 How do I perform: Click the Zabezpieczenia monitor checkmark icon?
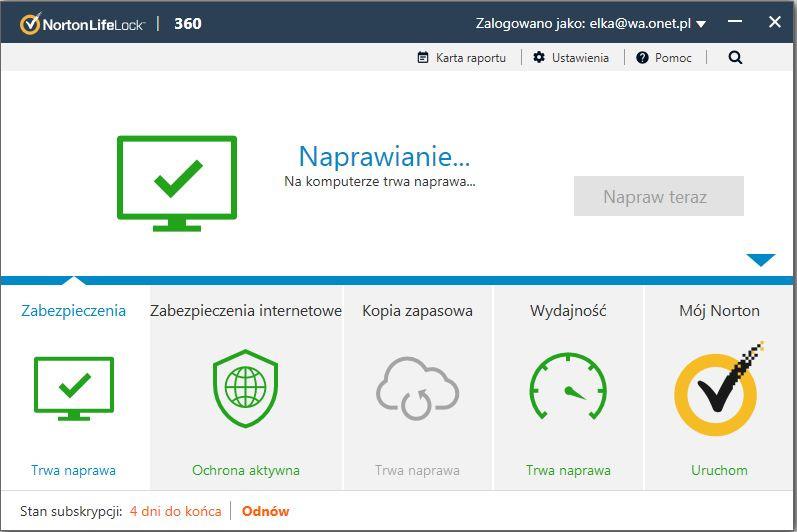point(74,389)
